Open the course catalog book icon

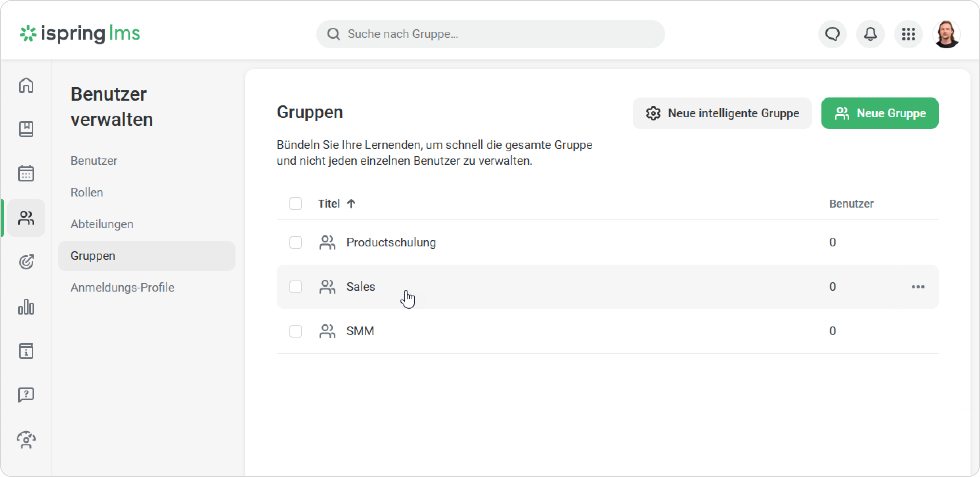(x=26, y=129)
